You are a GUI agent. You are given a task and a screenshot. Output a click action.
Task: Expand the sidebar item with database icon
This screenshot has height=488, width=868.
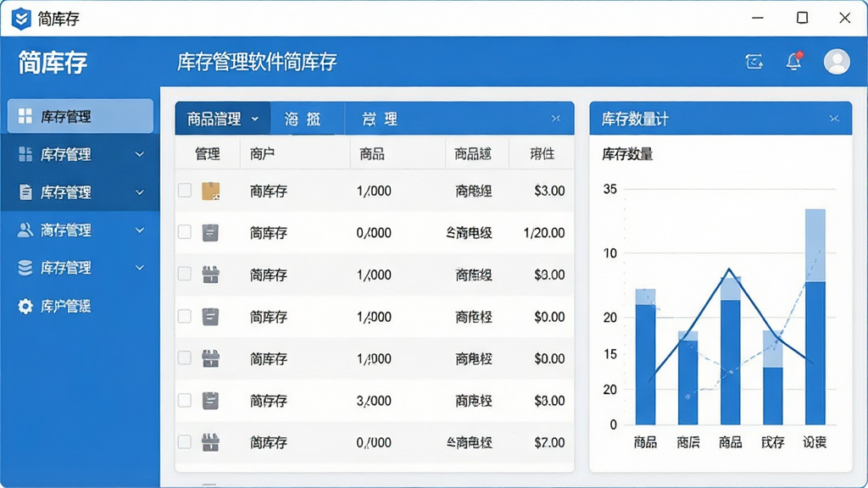[x=140, y=268]
